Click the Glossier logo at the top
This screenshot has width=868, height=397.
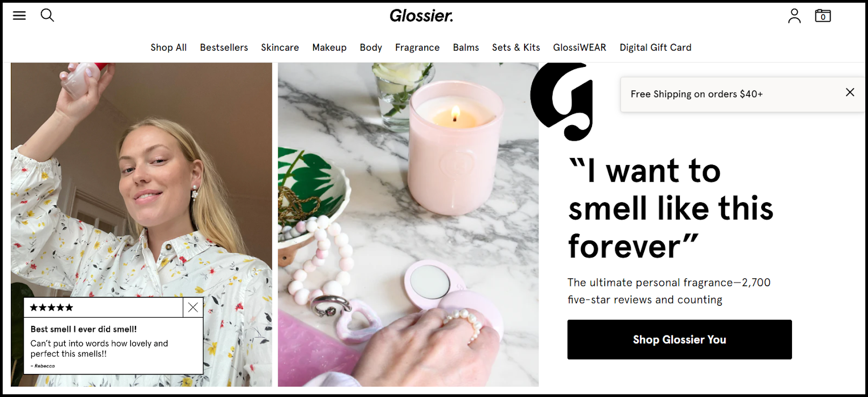tap(422, 16)
